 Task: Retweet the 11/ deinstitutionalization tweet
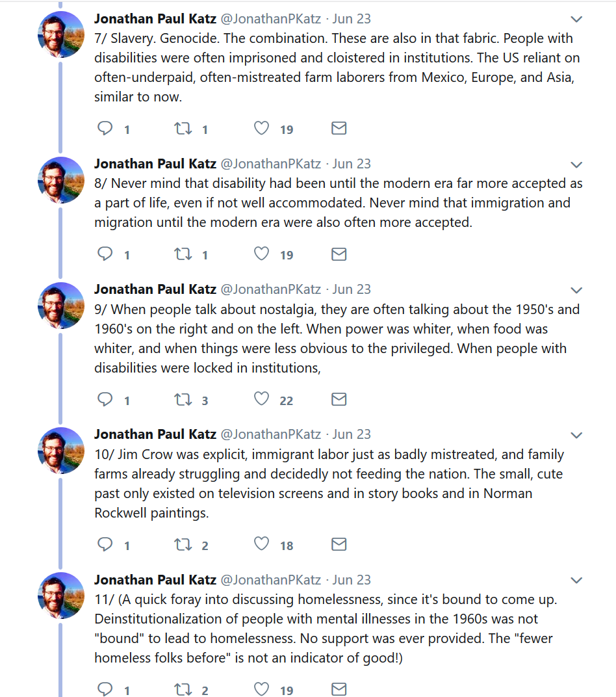point(183,689)
